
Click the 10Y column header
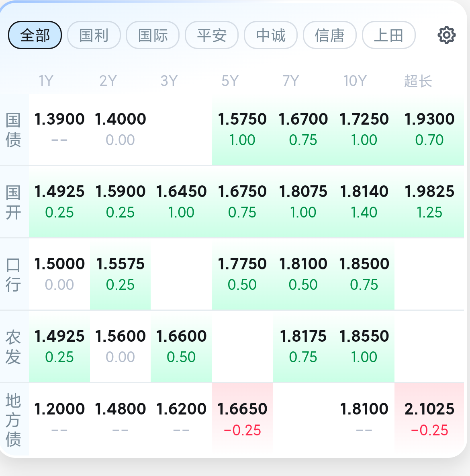(355, 81)
